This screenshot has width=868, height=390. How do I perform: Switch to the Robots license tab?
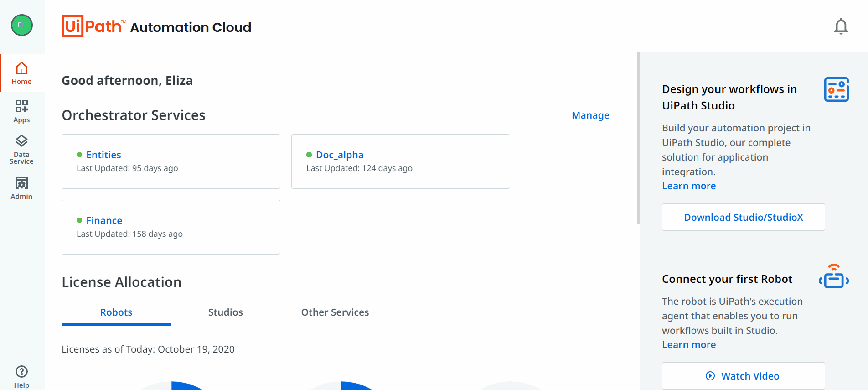point(116,312)
